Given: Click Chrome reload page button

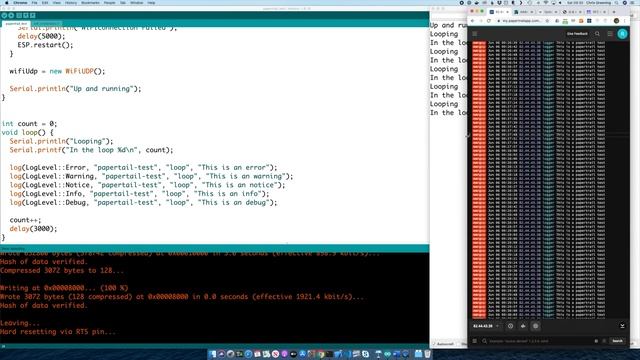Looking at the screenshot, I should pos(489,20).
